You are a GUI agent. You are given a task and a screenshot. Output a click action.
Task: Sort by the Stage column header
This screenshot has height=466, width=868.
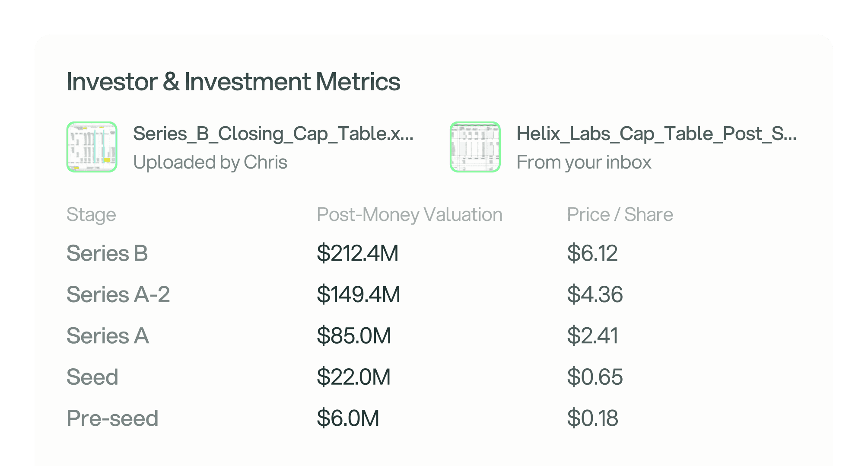click(91, 214)
